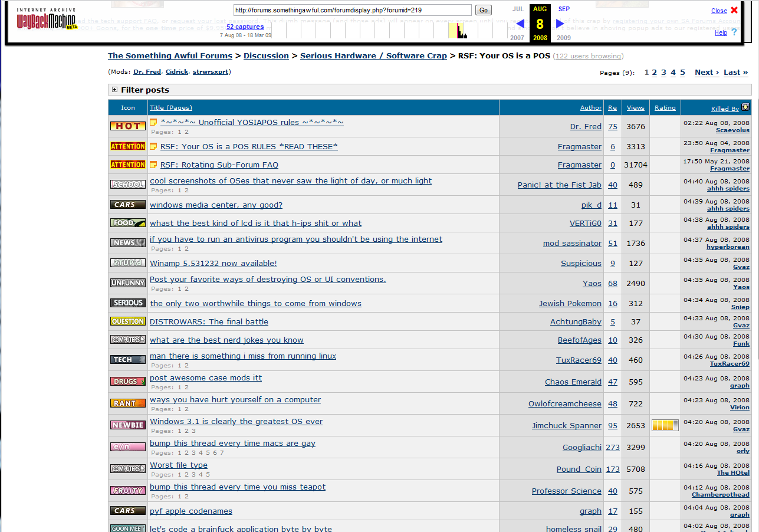759x532 pixels.
Task: Click the TECH icon on linux thread
Action: 128,360
